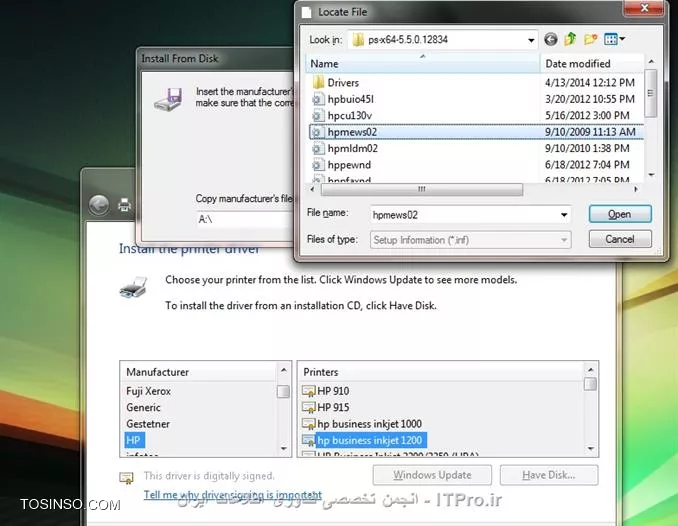This screenshot has width=678, height=526.
Task: Click the A:\ path field in Install From Disk
Action: click(244, 219)
